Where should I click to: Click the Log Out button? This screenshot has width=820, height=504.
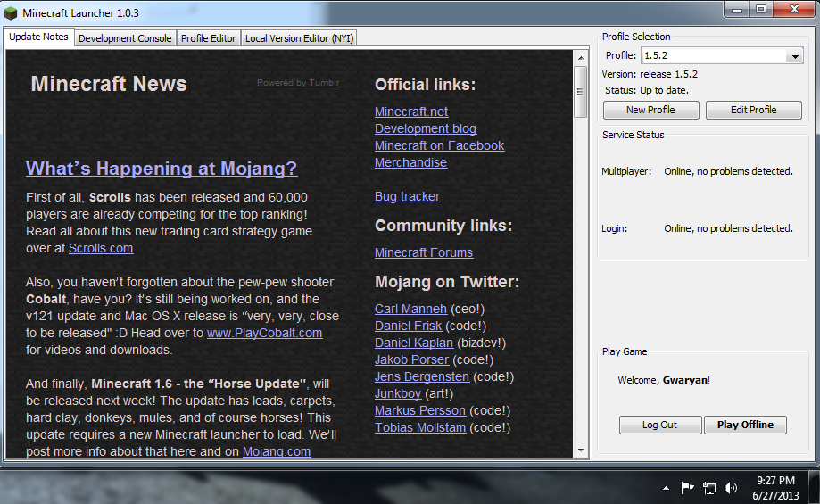tap(659, 425)
